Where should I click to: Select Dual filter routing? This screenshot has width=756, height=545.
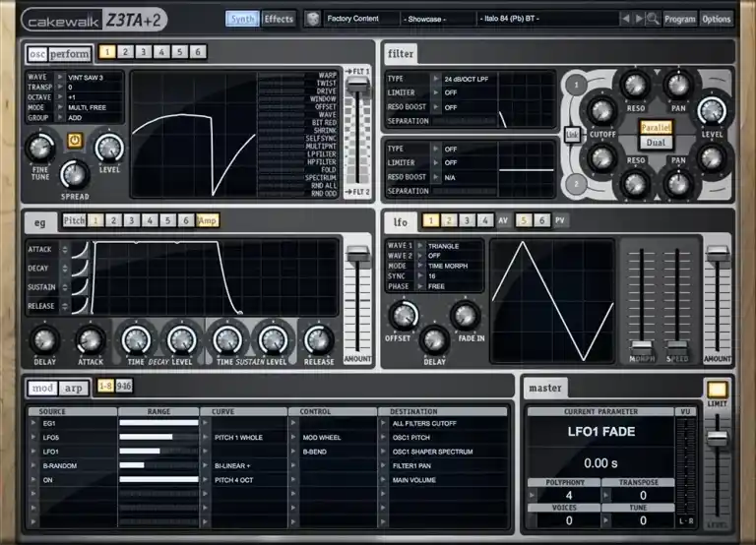[x=656, y=143]
